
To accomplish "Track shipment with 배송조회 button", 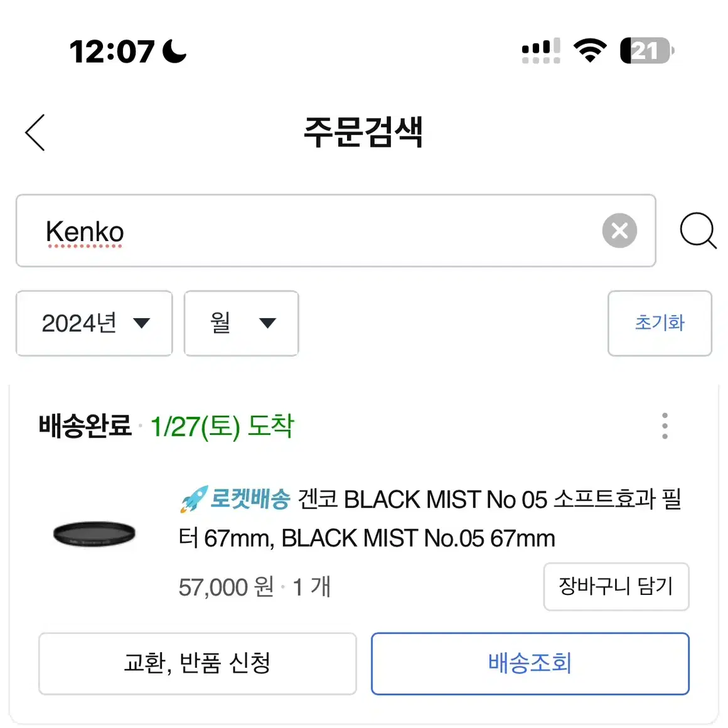I will (x=530, y=663).
